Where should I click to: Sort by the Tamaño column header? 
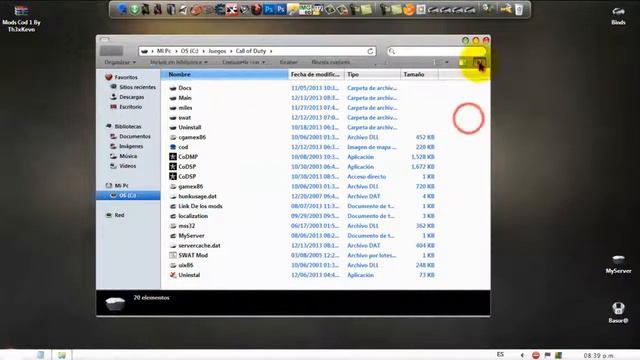[419, 74]
